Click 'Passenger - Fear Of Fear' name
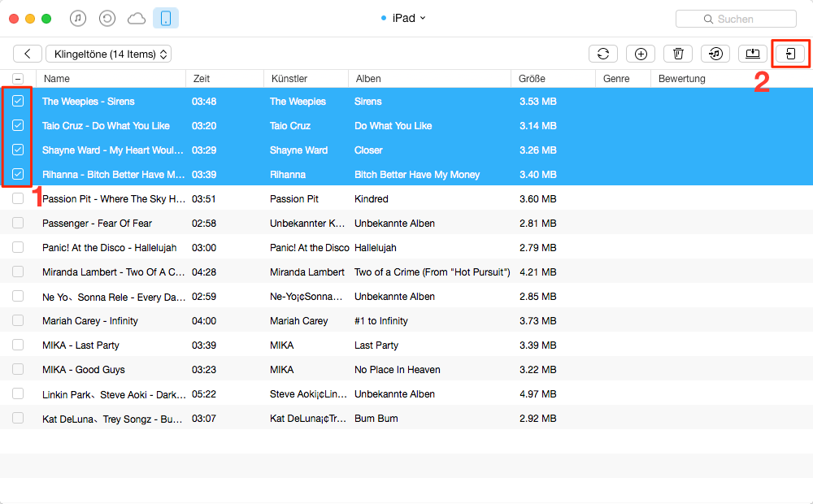This screenshot has width=813, height=504. (97, 224)
